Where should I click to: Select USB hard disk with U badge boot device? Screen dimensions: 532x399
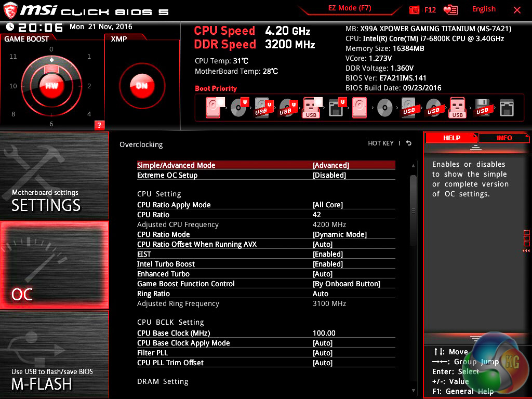point(264,108)
